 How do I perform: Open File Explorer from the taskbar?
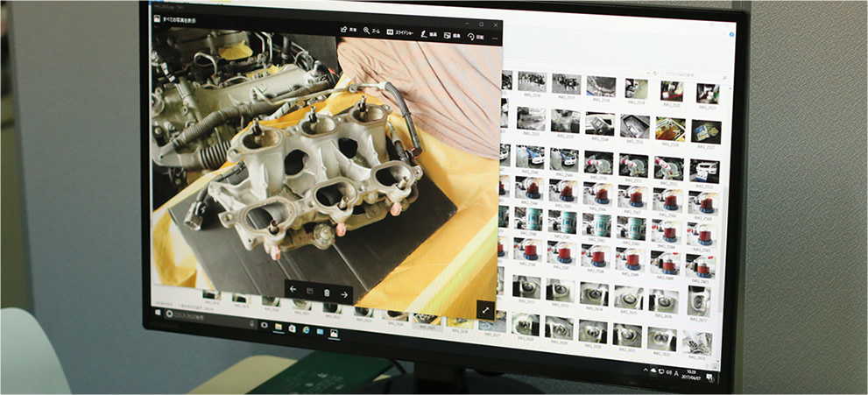[x=279, y=327]
